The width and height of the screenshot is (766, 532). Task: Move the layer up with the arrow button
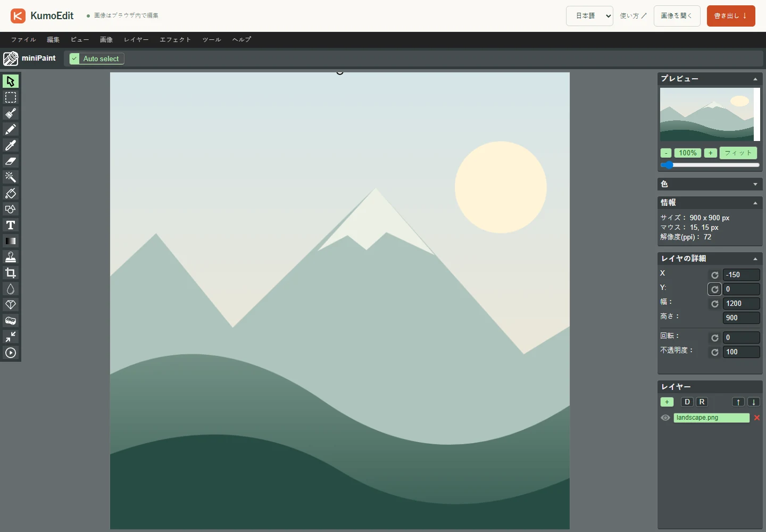pos(738,402)
